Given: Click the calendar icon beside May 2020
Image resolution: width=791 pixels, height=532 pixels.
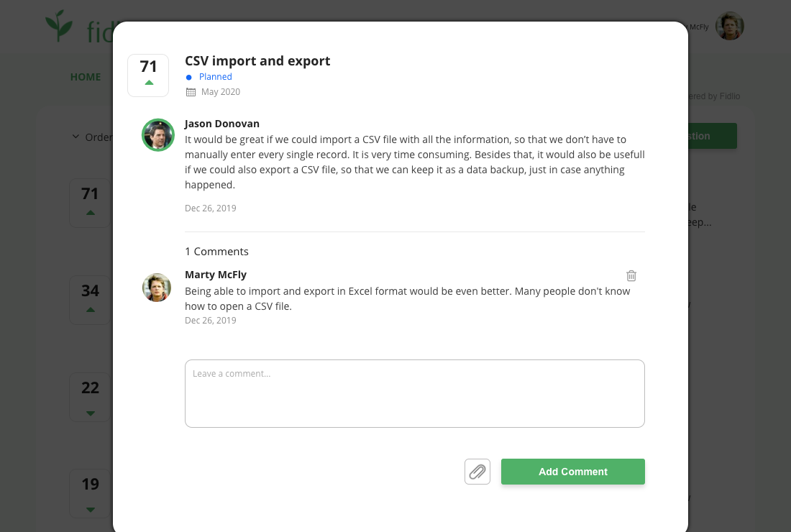Looking at the screenshot, I should [x=191, y=92].
